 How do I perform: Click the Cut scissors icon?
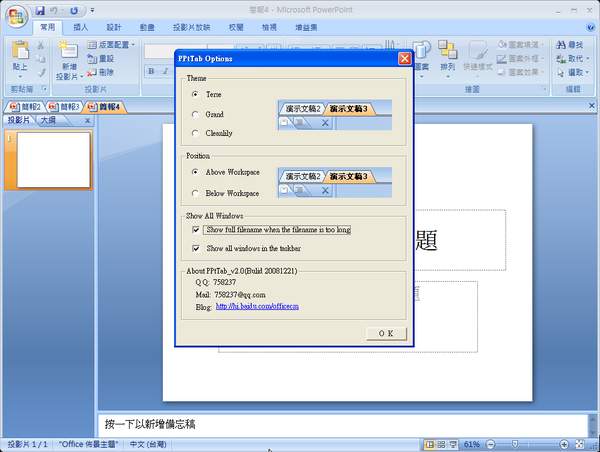point(41,46)
